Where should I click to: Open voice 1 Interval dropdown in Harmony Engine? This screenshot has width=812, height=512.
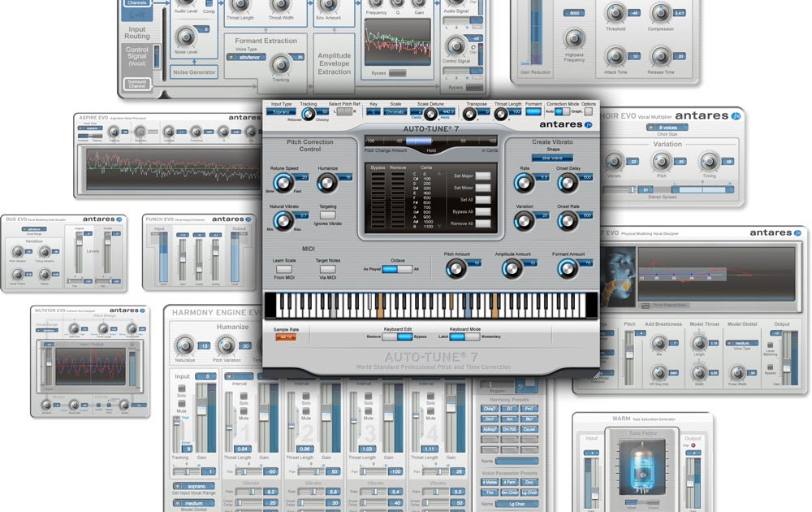(x=239, y=377)
